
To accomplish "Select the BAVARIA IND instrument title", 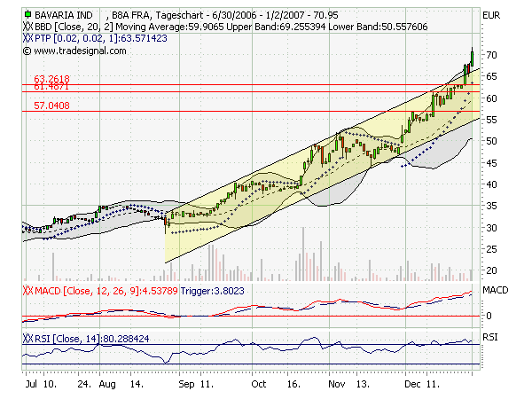I will tap(67, 16).
